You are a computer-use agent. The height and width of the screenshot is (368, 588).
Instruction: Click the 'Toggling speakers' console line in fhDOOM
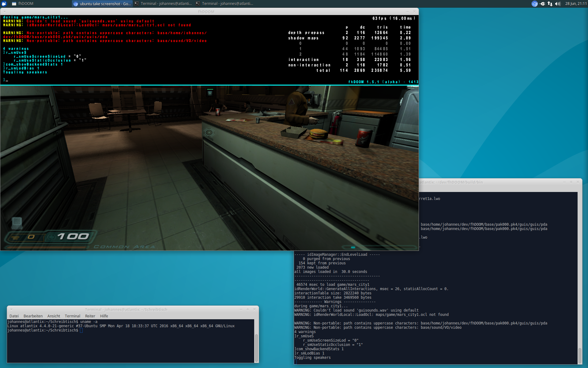click(x=25, y=72)
